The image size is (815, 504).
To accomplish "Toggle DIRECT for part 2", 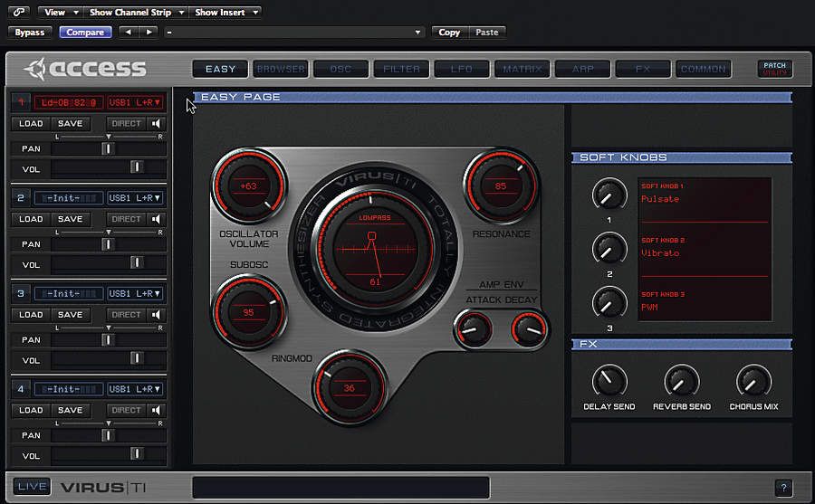I will pyautogui.click(x=126, y=219).
